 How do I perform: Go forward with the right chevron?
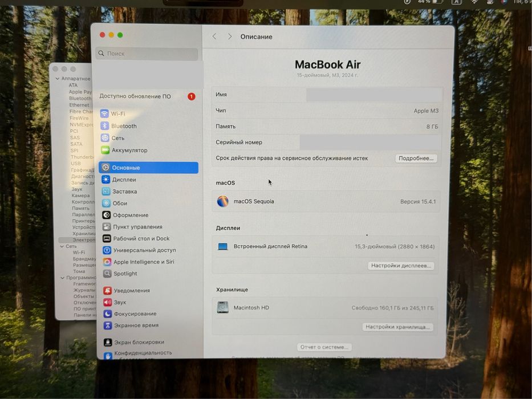point(230,36)
